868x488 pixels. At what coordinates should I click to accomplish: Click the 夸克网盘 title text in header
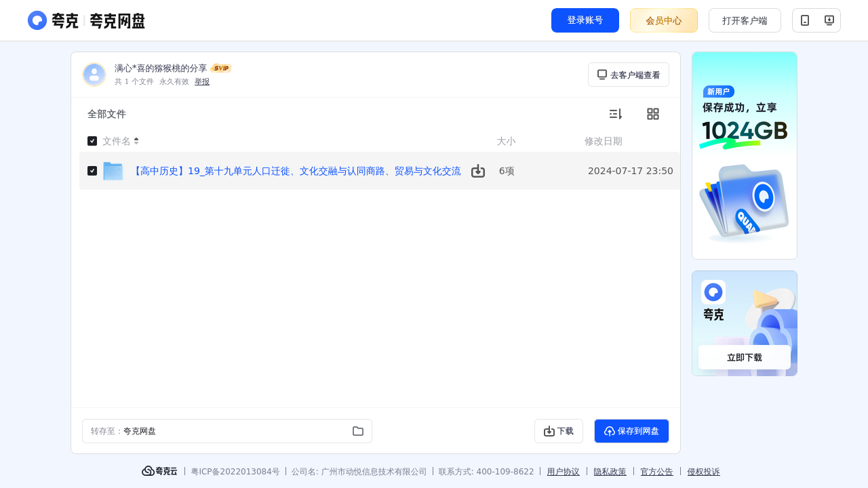(117, 20)
